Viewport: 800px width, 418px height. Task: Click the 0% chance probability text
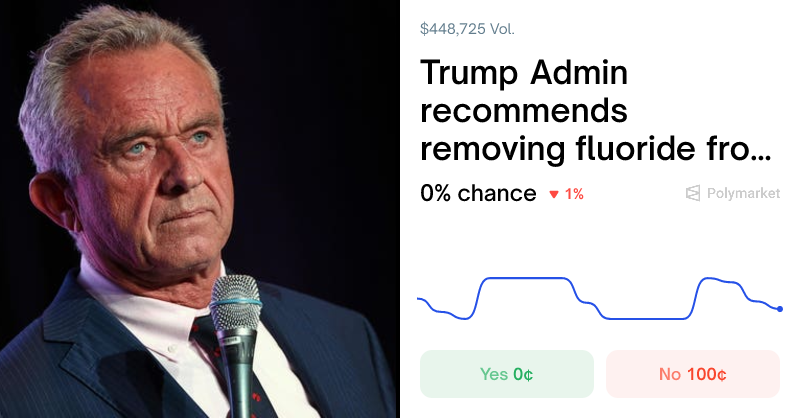478,193
